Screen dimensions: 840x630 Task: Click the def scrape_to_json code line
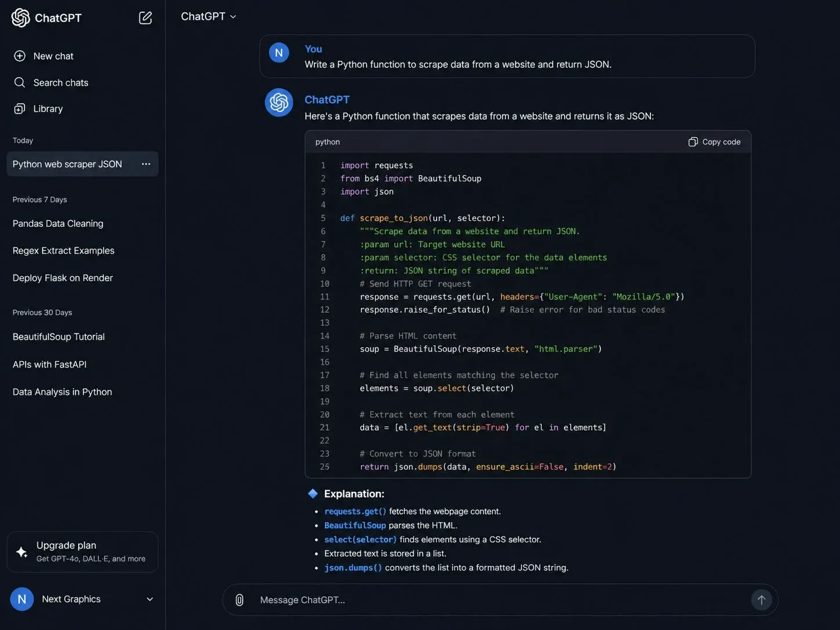click(423, 218)
